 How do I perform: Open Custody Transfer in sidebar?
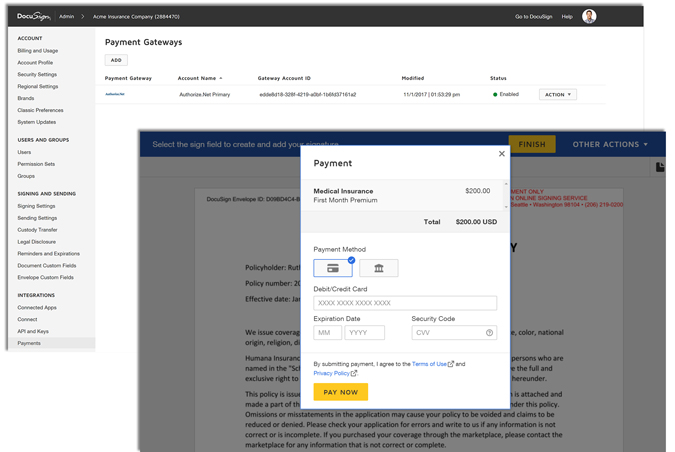37,230
